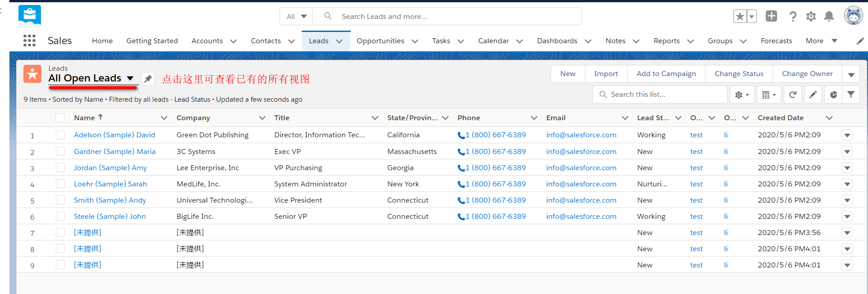Click the search magnifier icon in global search
Image resolution: width=868 pixels, height=294 pixels.
[x=328, y=16]
